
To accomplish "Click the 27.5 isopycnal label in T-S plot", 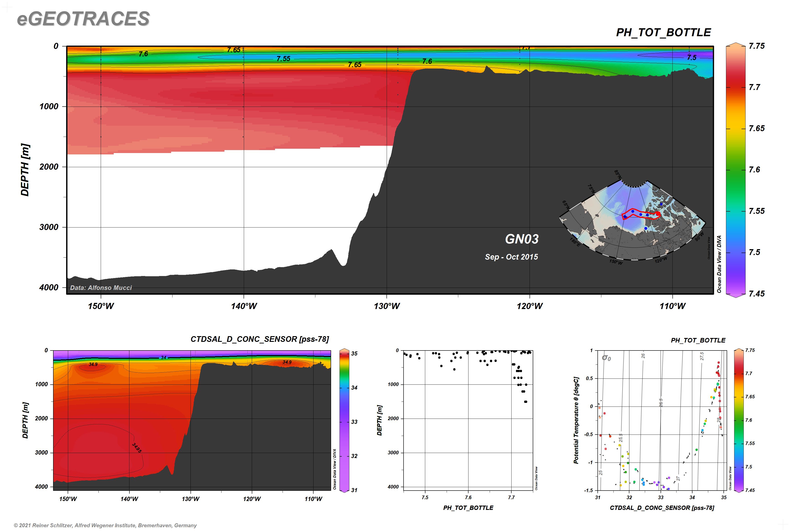I will (x=702, y=356).
